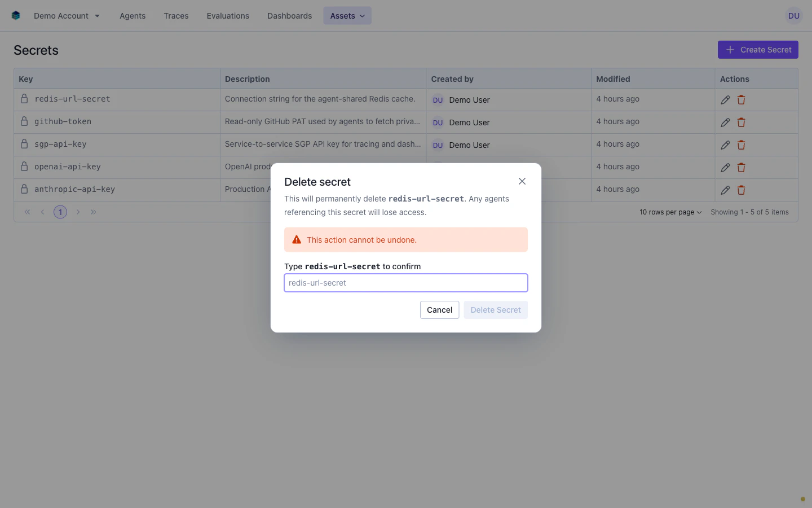
Task: Open the Traces tab
Action: 176,16
